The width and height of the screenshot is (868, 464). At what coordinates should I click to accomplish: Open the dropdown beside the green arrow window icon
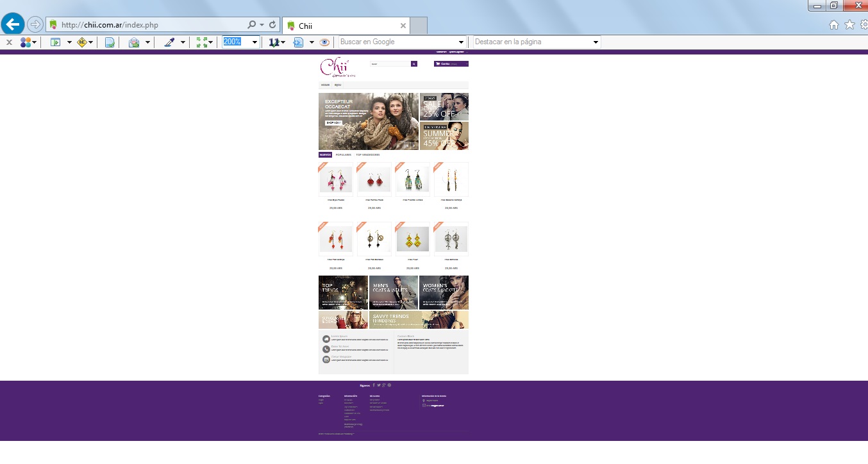[x=69, y=42]
